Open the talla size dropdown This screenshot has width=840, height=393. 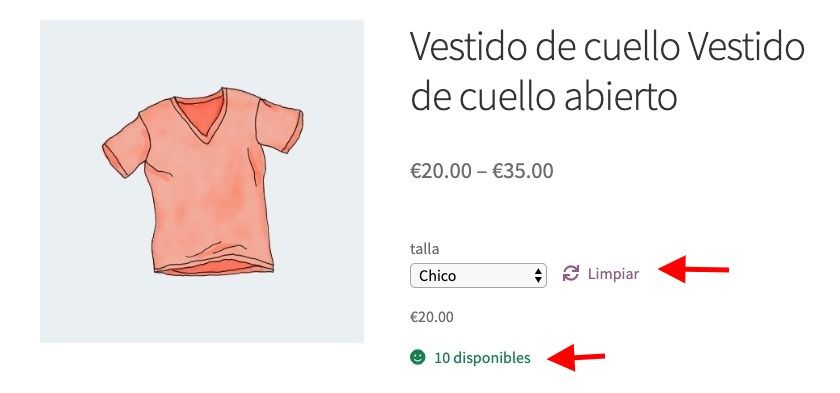(x=478, y=275)
